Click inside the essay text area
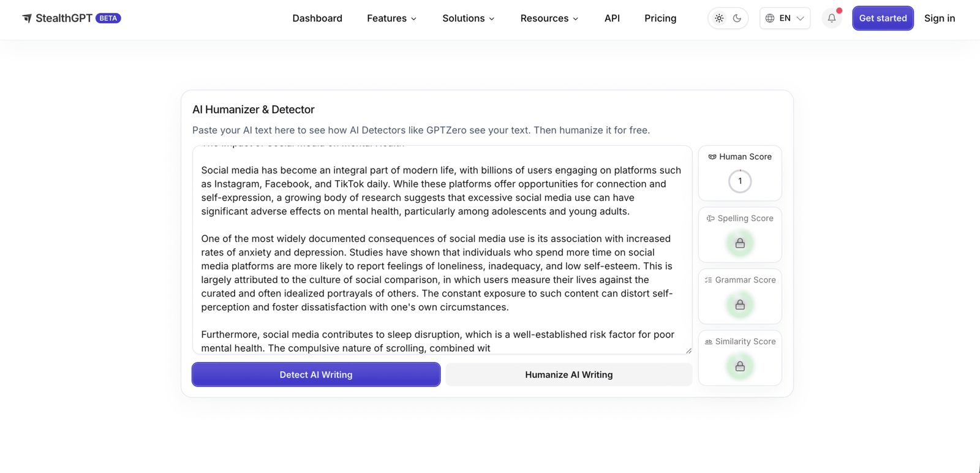Viewport: 980px width, 473px height. (x=442, y=250)
